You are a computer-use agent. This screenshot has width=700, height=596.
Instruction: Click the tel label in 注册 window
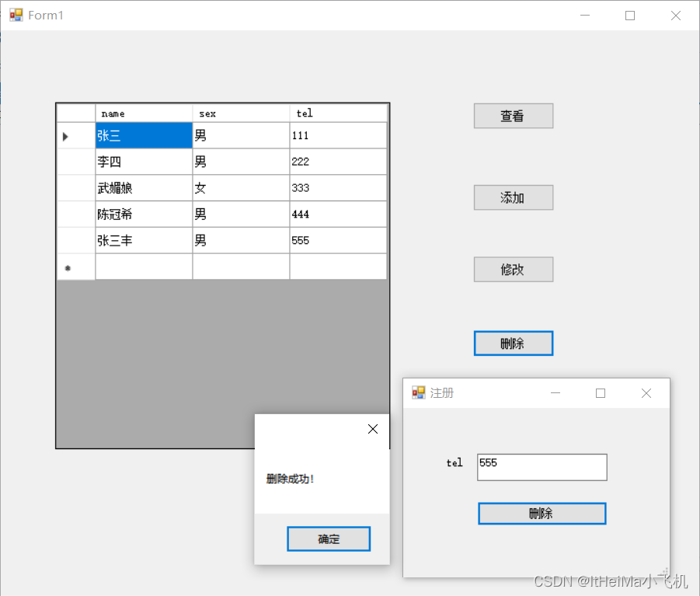(x=454, y=463)
